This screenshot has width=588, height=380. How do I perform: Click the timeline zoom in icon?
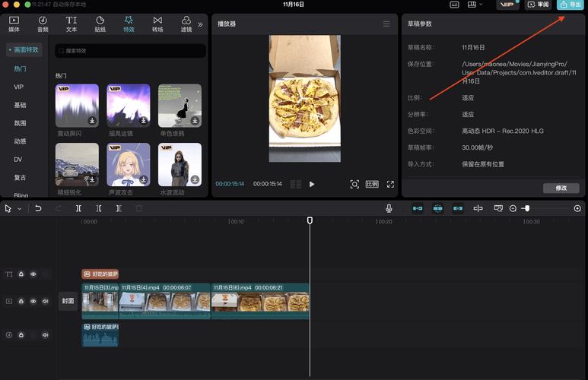[x=577, y=208]
